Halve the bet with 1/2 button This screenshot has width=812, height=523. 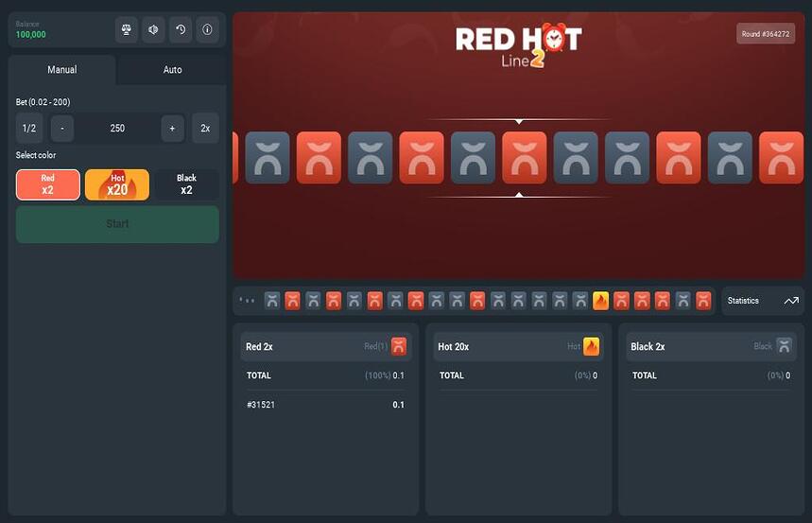pos(29,128)
